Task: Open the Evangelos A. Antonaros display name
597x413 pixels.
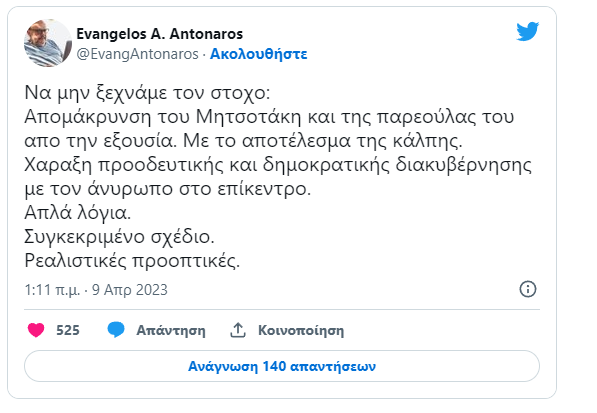Action: (160, 34)
